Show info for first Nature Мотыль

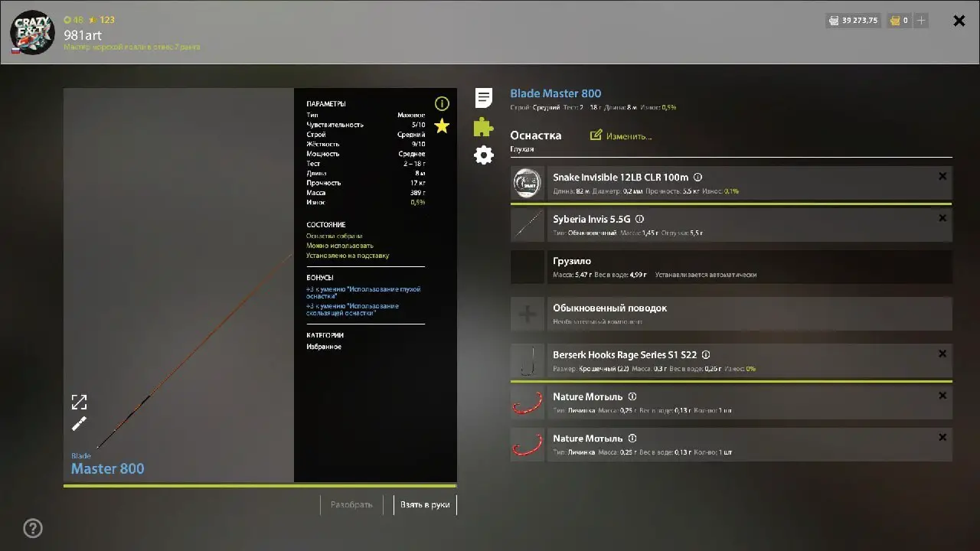[x=632, y=396]
